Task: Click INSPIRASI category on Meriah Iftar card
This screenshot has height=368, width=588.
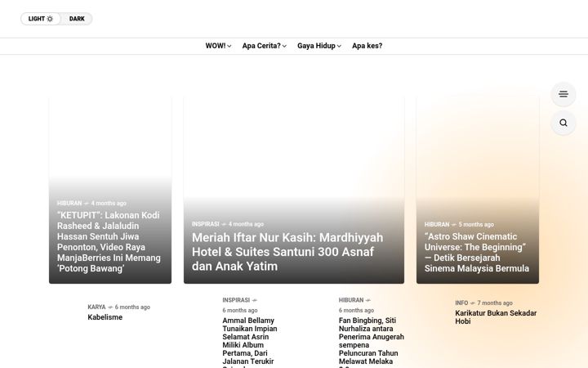Action: point(206,224)
